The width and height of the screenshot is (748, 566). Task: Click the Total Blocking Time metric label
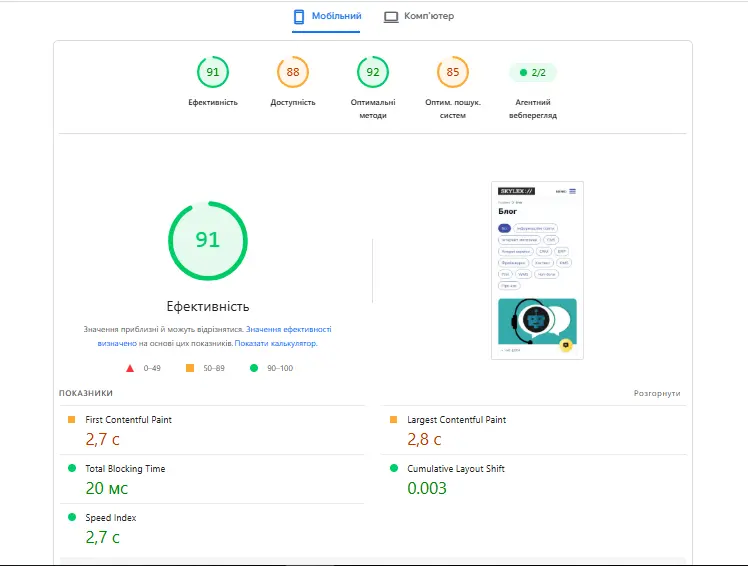pyautogui.click(x=125, y=469)
